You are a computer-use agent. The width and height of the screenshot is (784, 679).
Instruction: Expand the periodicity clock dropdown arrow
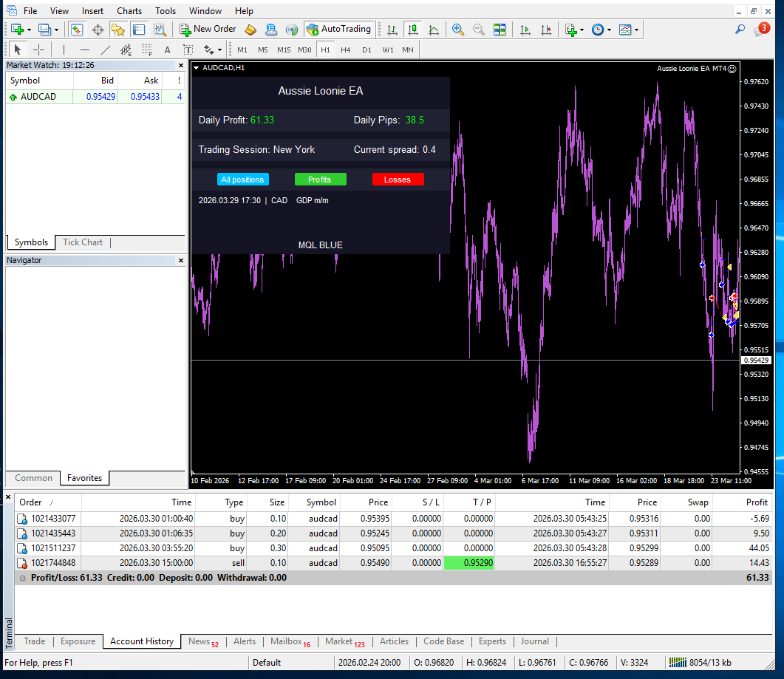[609, 30]
